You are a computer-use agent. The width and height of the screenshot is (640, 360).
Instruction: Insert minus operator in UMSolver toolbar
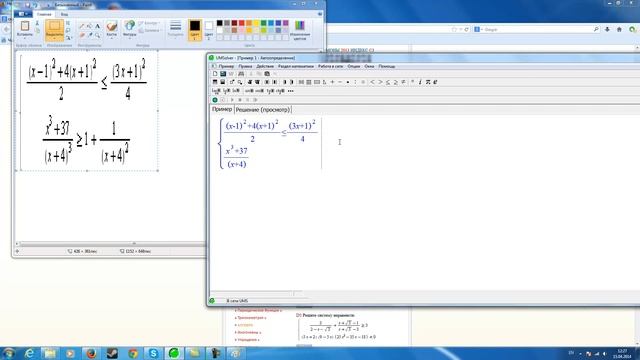(340, 82)
